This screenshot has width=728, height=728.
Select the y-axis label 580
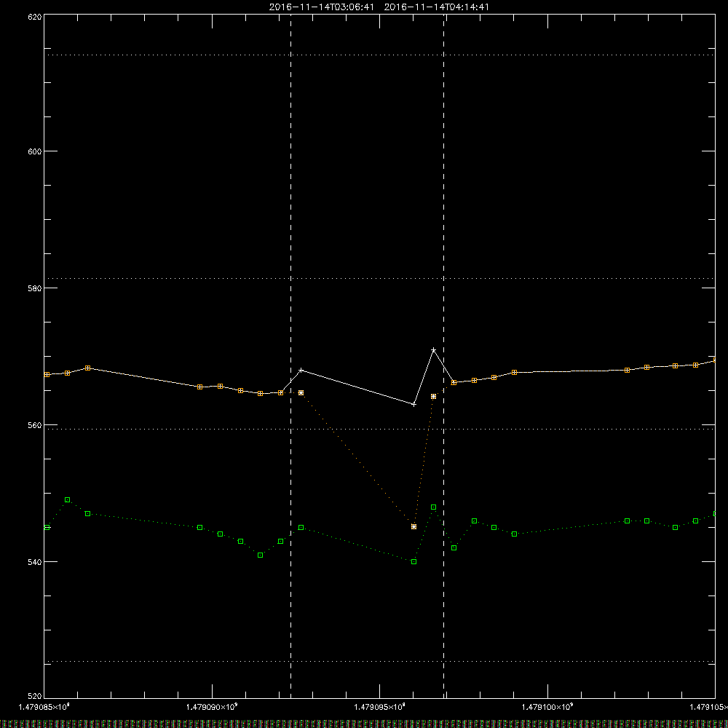(x=35, y=288)
